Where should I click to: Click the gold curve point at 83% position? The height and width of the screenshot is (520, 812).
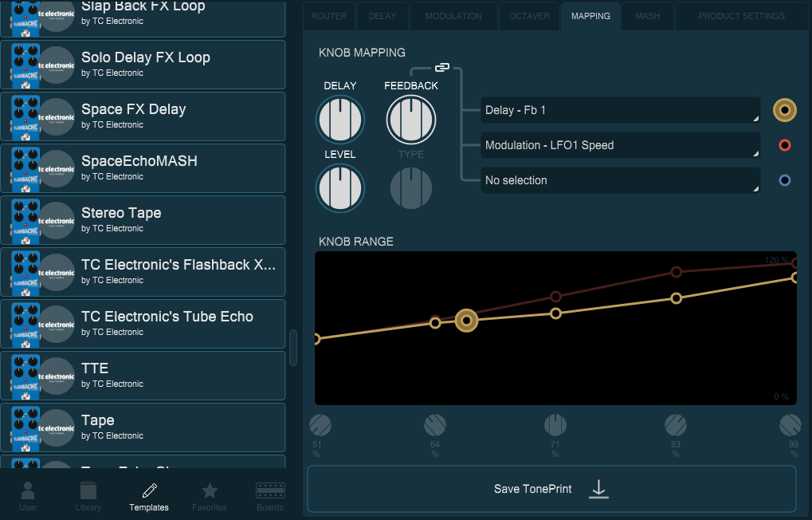[x=676, y=298]
